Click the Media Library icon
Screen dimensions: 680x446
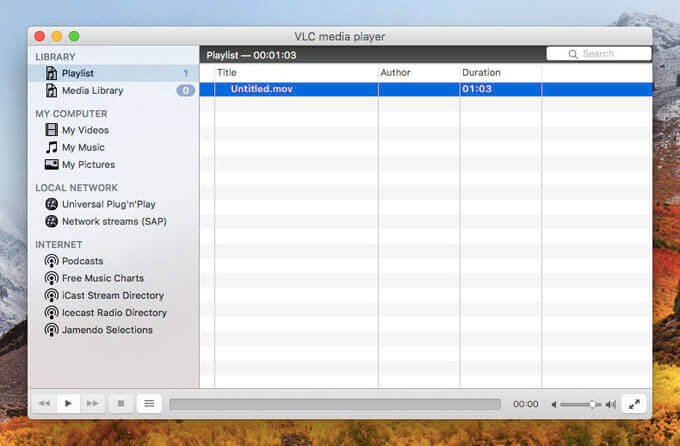click(x=51, y=91)
